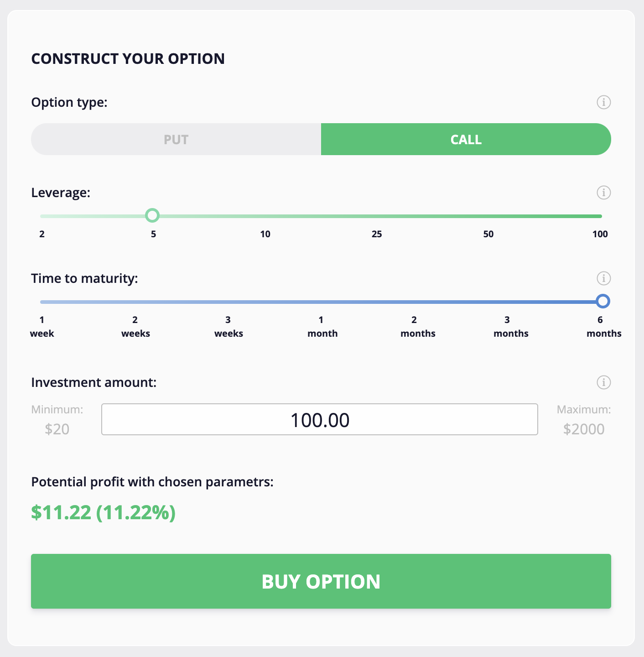Screen dimensions: 644x657
Task: Open the Time to maturity info icon
Action: point(603,278)
